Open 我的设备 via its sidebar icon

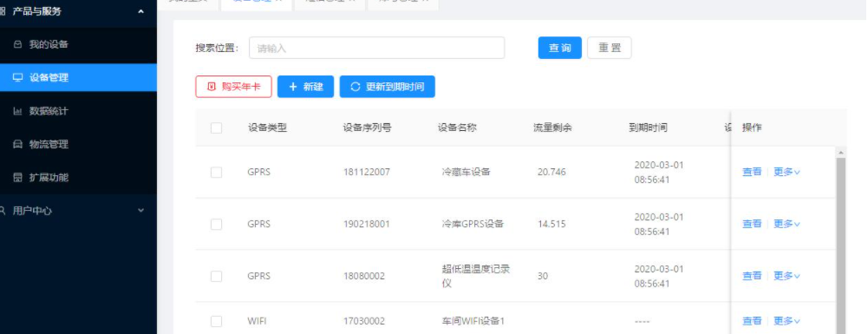[x=17, y=44]
